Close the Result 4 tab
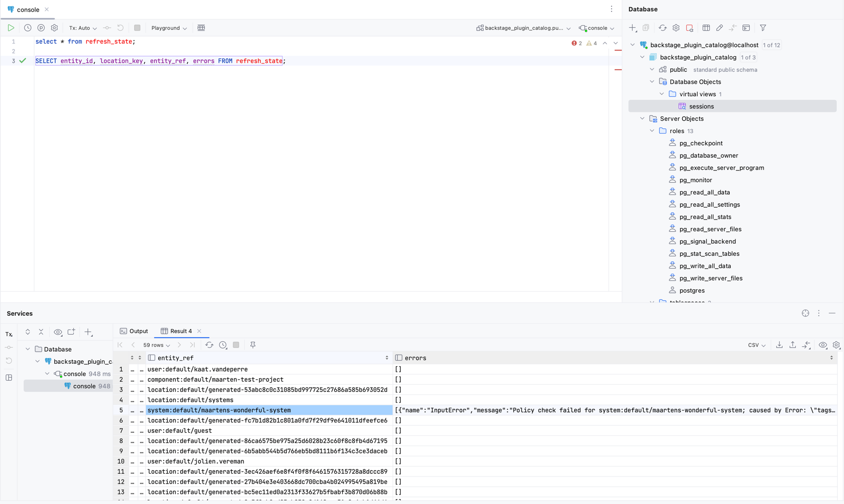The width and height of the screenshot is (844, 504). click(x=199, y=331)
